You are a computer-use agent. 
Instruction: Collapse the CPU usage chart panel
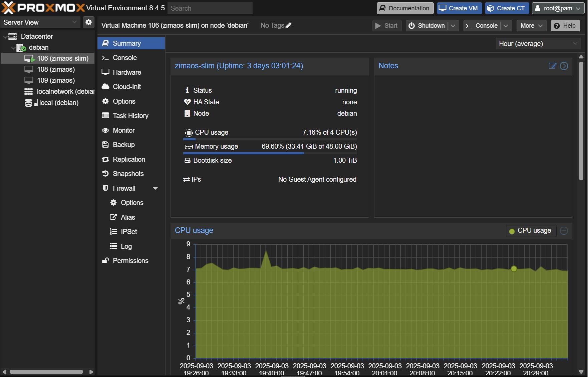pos(564,231)
